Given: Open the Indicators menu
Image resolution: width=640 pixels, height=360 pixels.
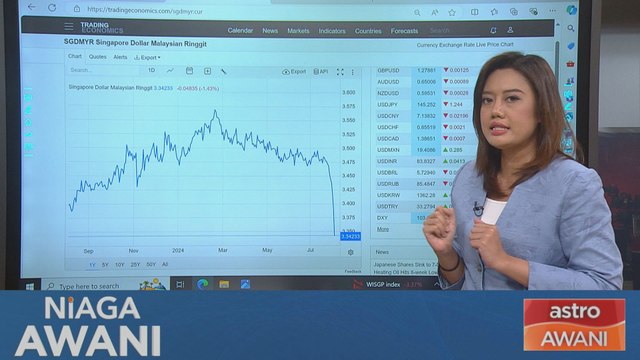Looking at the screenshot, I should point(332,31).
